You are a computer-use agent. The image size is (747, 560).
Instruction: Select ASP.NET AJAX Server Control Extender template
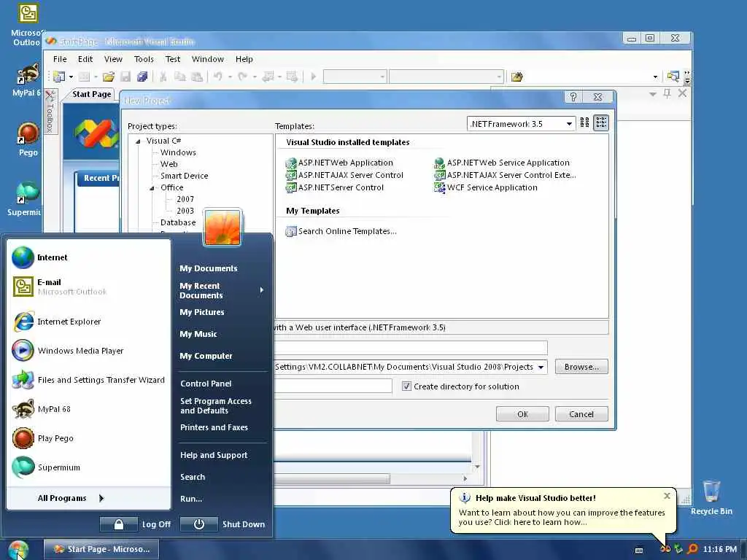tap(505, 175)
